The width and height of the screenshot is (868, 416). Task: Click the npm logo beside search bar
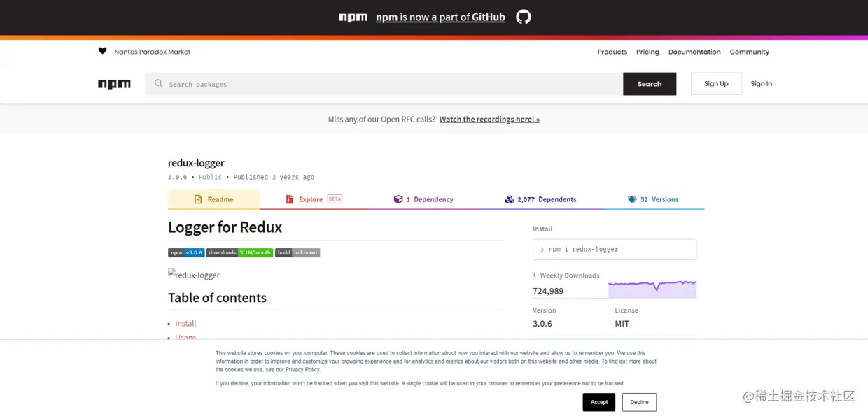[x=114, y=84]
